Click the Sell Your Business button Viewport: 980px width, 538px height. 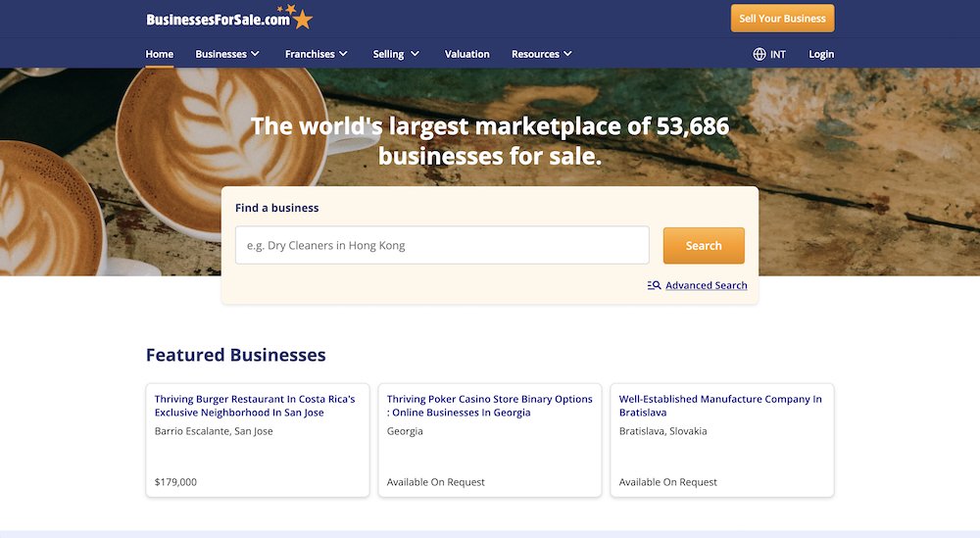pos(782,18)
